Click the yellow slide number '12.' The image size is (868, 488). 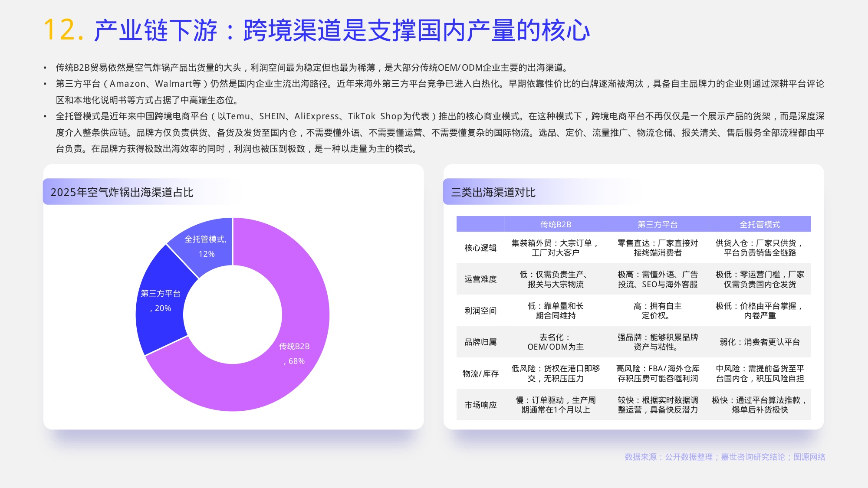(64, 30)
